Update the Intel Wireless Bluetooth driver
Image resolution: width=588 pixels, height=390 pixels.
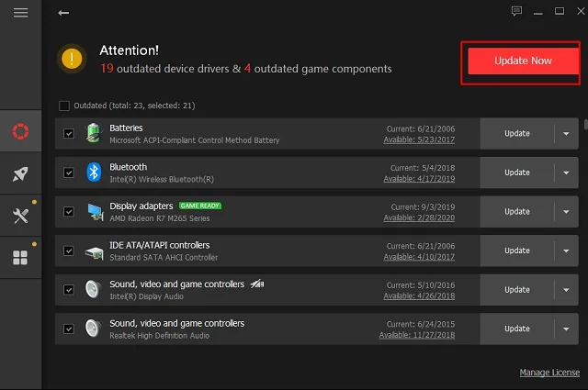coord(517,173)
